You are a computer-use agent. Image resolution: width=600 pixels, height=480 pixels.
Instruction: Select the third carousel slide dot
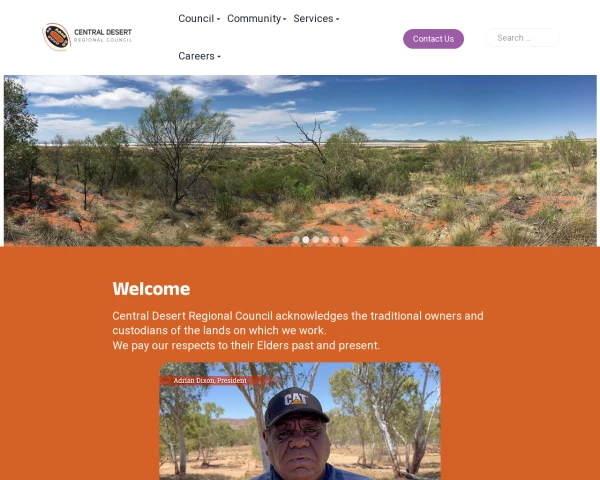(x=316, y=240)
